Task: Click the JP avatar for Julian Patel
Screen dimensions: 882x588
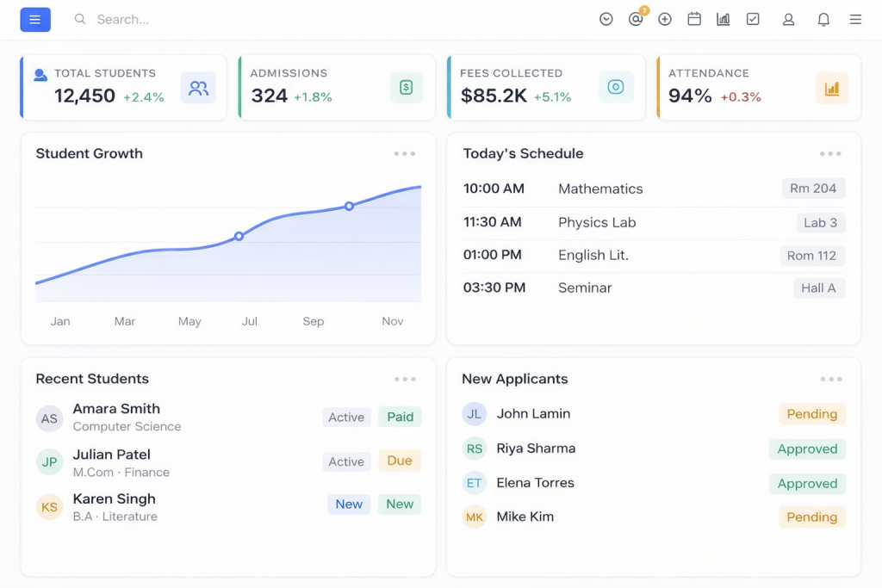Action: click(x=49, y=462)
